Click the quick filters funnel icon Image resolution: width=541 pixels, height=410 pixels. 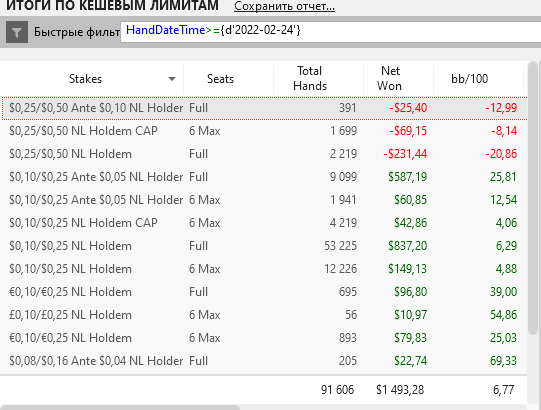(17, 32)
